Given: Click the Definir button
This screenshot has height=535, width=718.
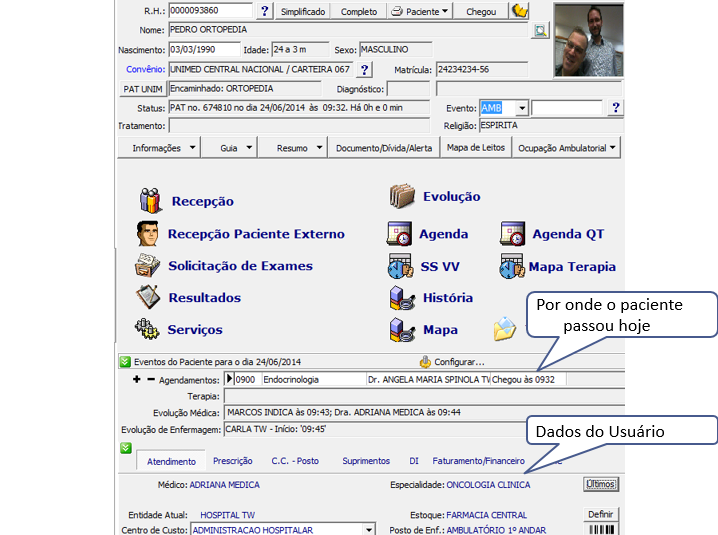Looking at the screenshot, I should [600, 514].
